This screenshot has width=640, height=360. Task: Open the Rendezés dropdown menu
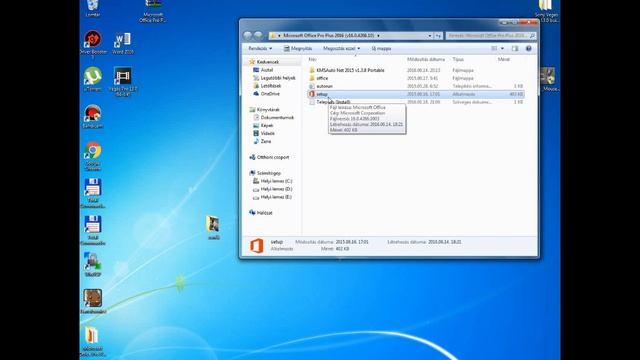coord(260,49)
